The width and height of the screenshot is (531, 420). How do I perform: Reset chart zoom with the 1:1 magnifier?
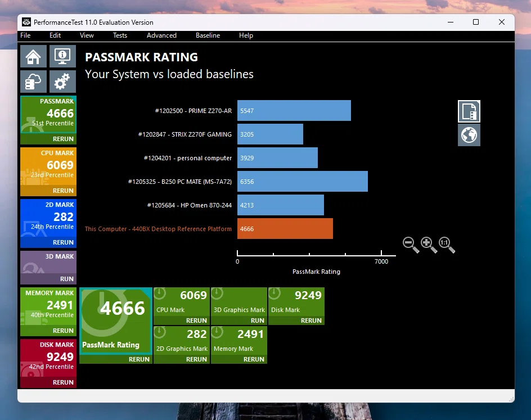click(447, 245)
